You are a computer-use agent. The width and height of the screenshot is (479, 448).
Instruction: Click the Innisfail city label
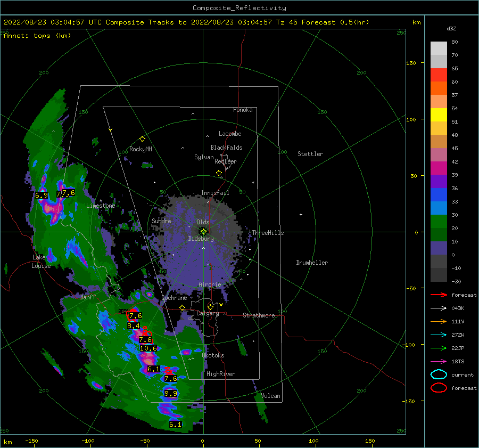(x=215, y=193)
